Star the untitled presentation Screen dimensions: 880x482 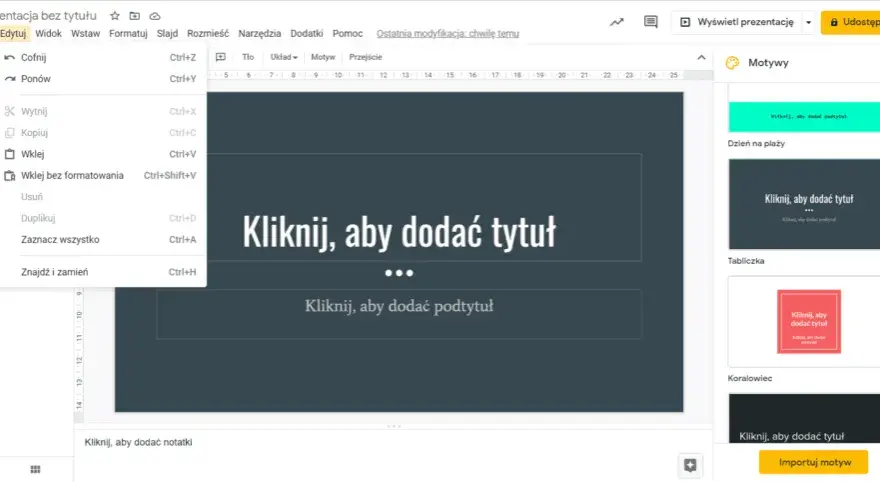pos(114,16)
